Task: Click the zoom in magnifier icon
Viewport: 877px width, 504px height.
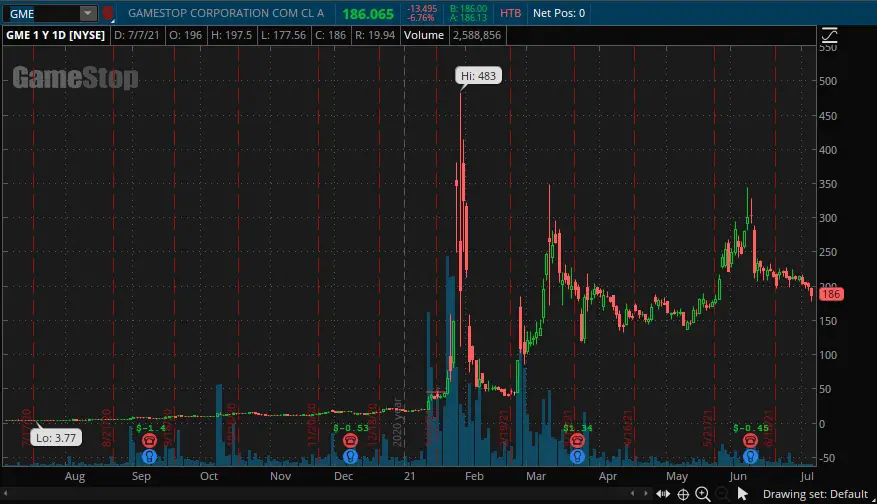Action: point(702,494)
